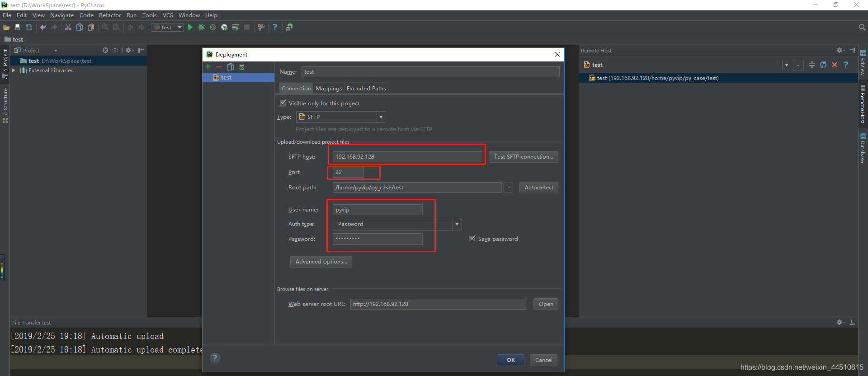Viewport: 868px width, 376px height.
Task: Open Settings via the wrench toolbar icon
Action: (x=261, y=28)
